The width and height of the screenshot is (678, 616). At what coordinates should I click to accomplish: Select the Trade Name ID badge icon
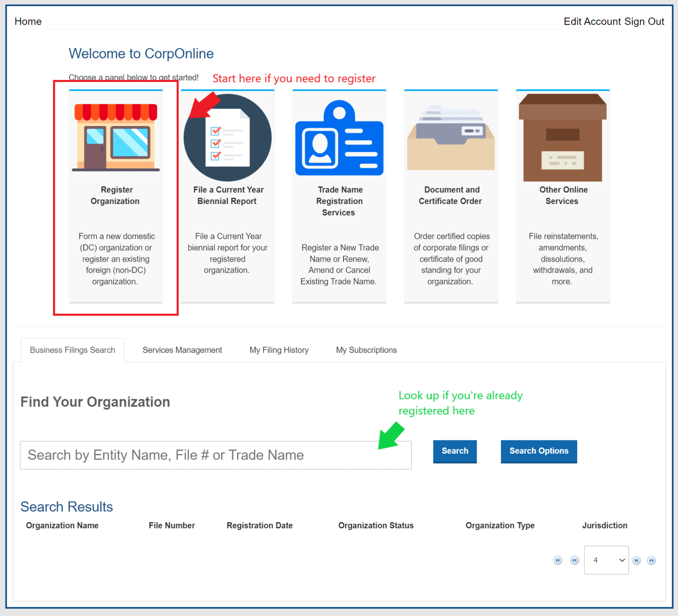[339, 137]
